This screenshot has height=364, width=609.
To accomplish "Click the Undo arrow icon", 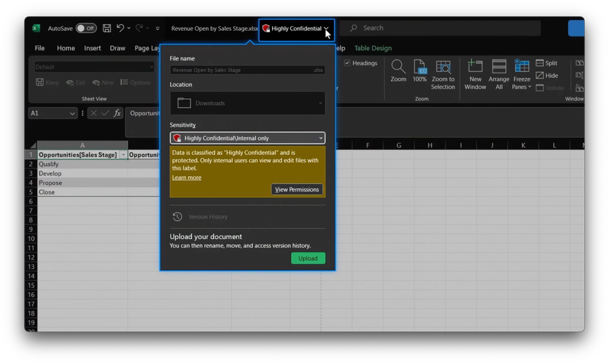I will (121, 28).
